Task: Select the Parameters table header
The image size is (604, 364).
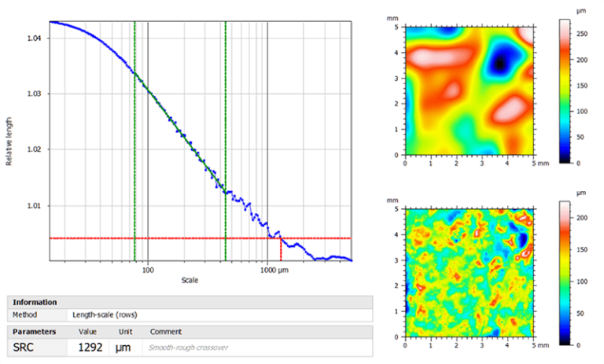Action: (35, 332)
